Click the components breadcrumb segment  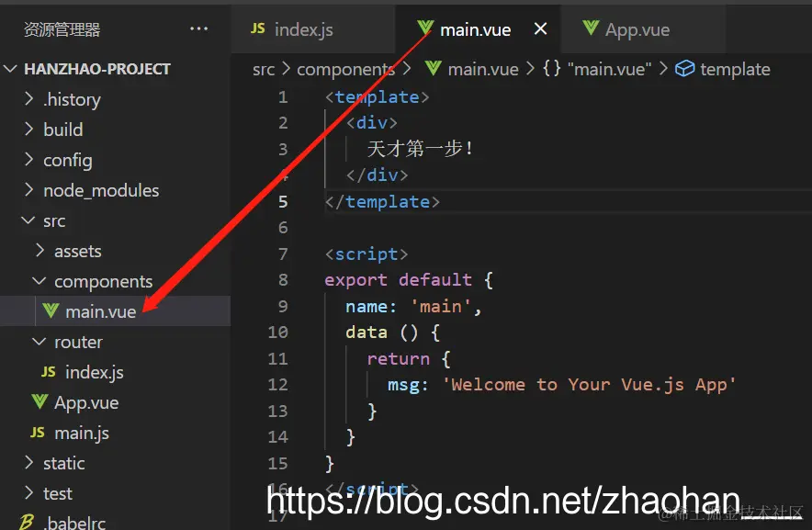click(345, 70)
